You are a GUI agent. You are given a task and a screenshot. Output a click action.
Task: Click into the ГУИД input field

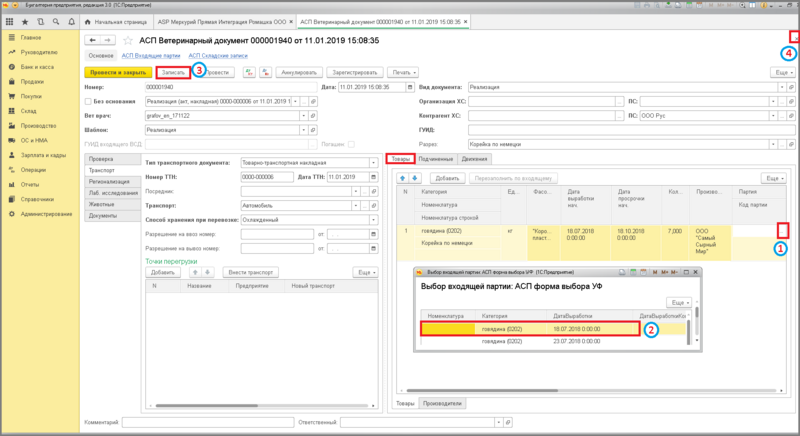coord(632,130)
